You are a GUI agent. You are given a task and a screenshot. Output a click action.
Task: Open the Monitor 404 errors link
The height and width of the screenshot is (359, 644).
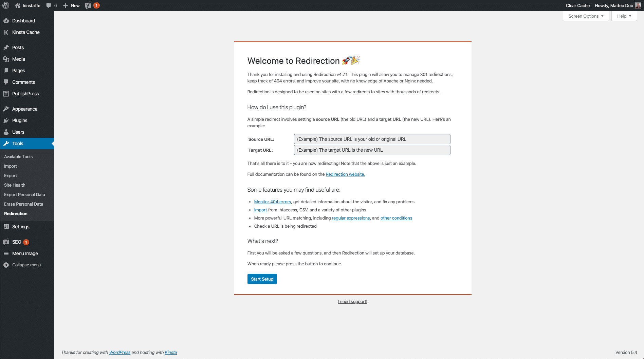[x=272, y=202]
